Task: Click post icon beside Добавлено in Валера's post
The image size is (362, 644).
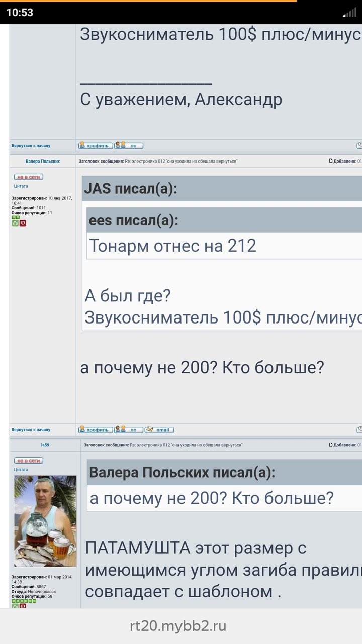Action: (331, 161)
